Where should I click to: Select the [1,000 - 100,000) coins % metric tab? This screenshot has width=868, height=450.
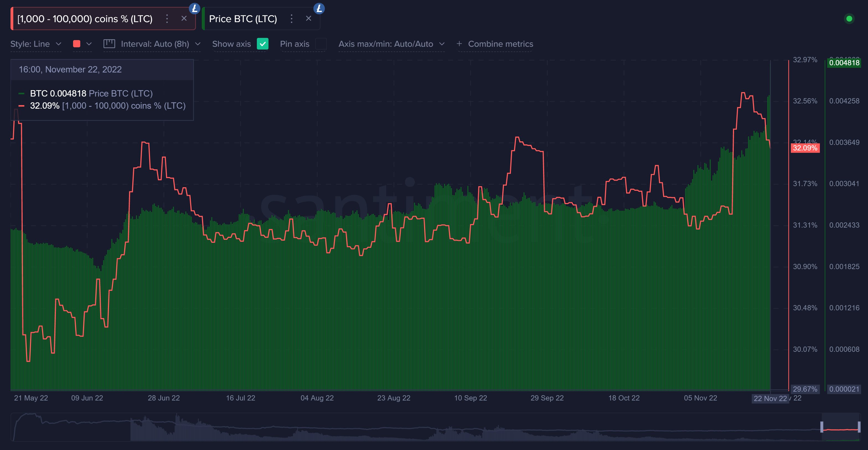[85, 19]
